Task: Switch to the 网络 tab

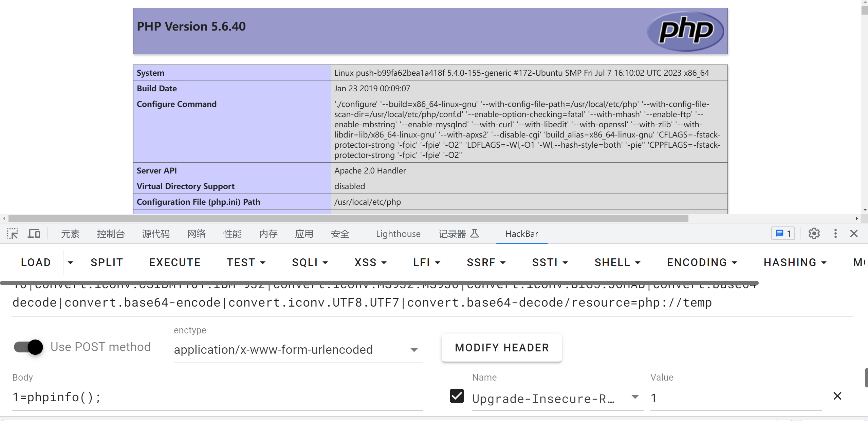Action: [x=196, y=234]
